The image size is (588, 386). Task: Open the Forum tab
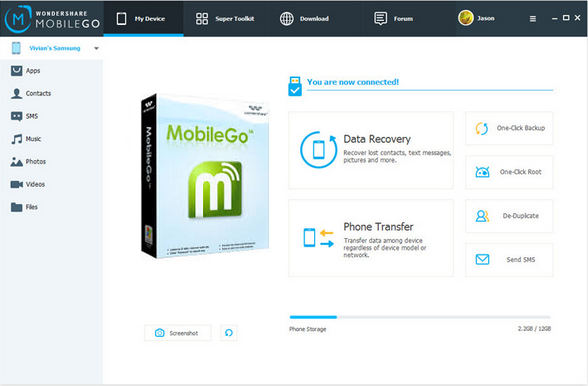click(393, 18)
